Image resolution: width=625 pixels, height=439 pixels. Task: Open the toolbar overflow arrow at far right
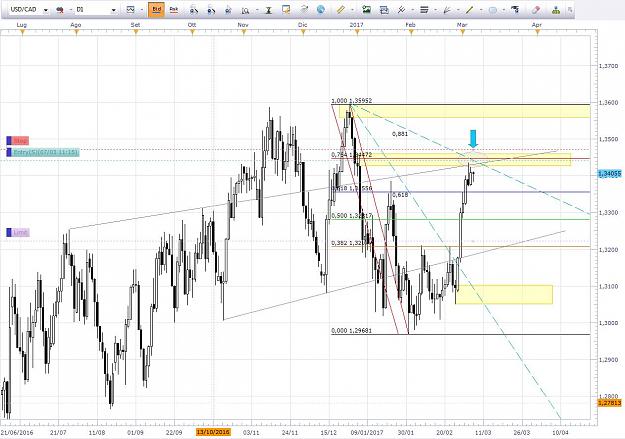coord(570,10)
